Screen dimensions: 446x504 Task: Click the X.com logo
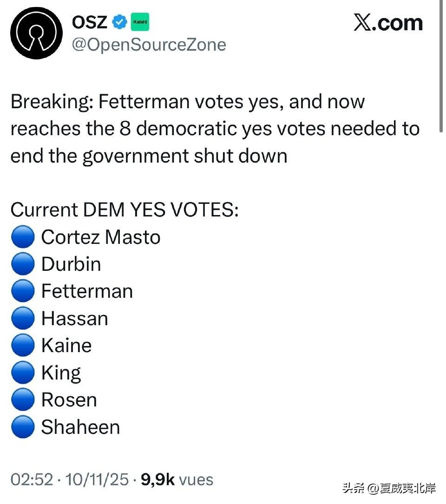[388, 23]
